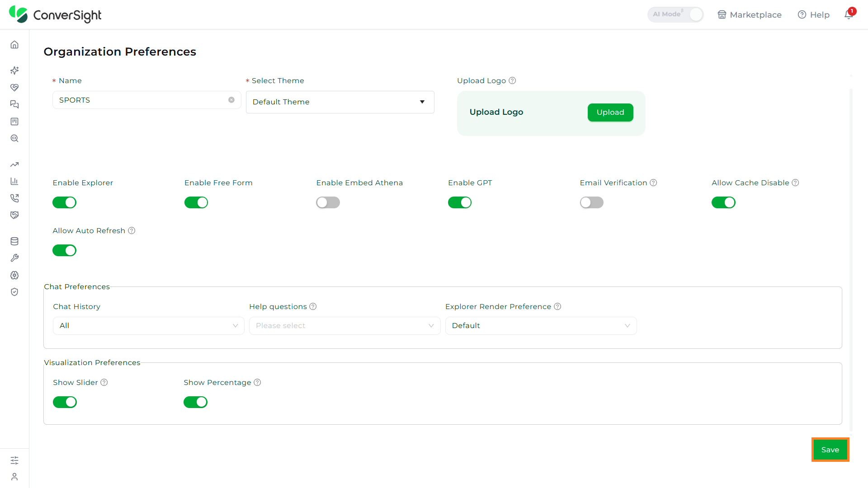This screenshot has height=488, width=868.
Task: Clear the Name field with the x icon
Action: coord(231,100)
